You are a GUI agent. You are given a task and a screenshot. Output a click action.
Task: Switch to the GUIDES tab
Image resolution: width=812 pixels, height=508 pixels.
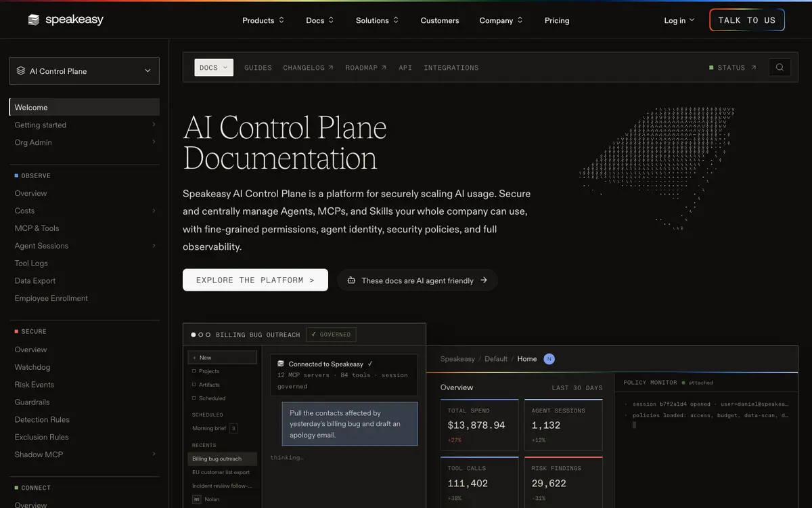[x=258, y=68]
